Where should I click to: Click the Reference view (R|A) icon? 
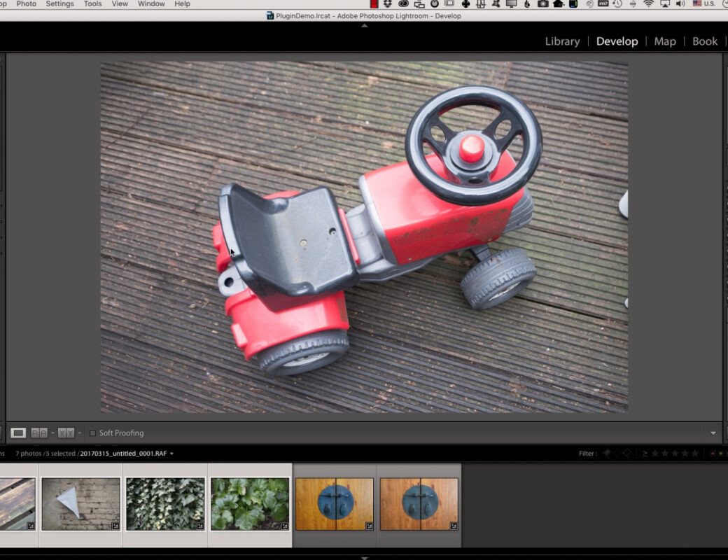39,433
